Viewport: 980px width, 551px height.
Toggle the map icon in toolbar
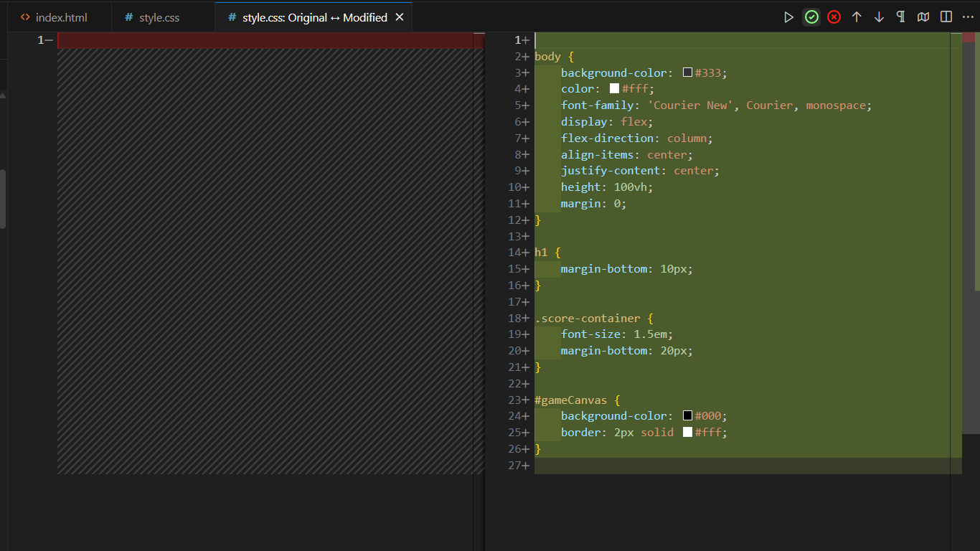pos(923,17)
